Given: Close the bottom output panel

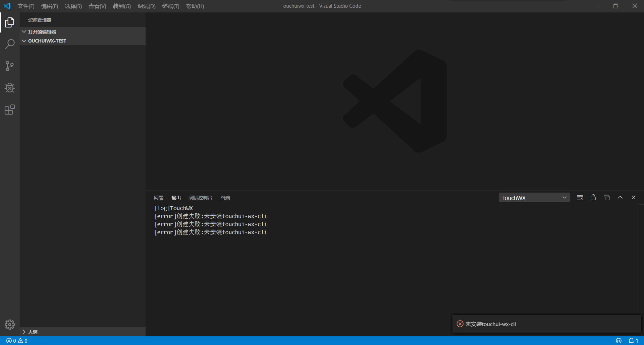Looking at the screenshot, I should [634, 198].
